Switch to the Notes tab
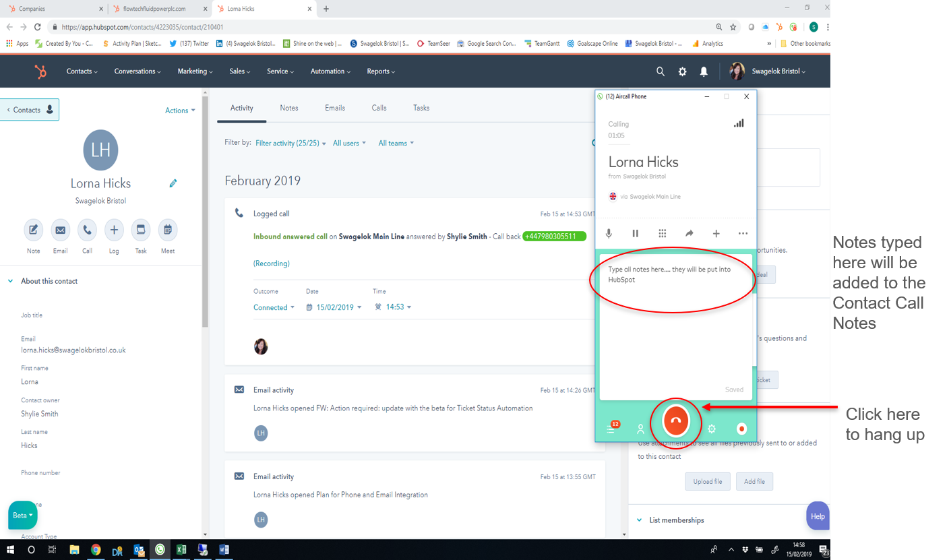949x560 pixels. click(289, 108)
